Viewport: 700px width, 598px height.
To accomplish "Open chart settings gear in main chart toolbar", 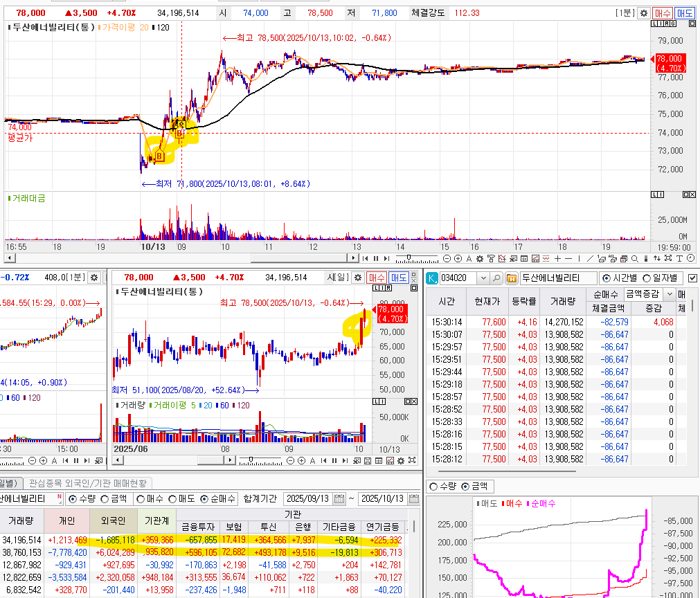I will pyautogui.click(x=479, y=258).
